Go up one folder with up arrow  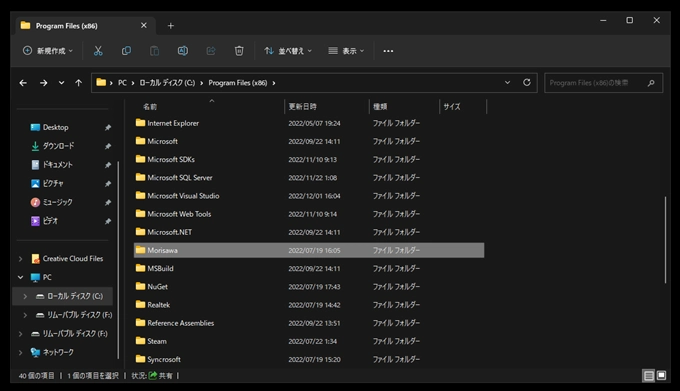(78, 83)
